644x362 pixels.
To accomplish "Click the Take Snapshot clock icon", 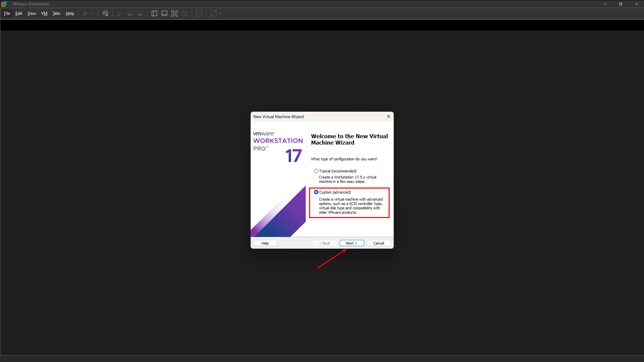I will pyautogui.click(x=119, y=13).
